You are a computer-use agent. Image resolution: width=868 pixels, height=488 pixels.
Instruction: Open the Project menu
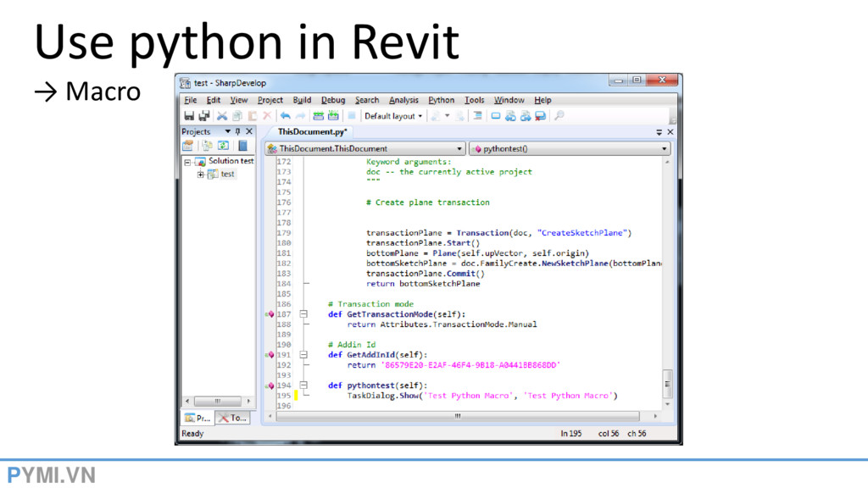[270, 100]
